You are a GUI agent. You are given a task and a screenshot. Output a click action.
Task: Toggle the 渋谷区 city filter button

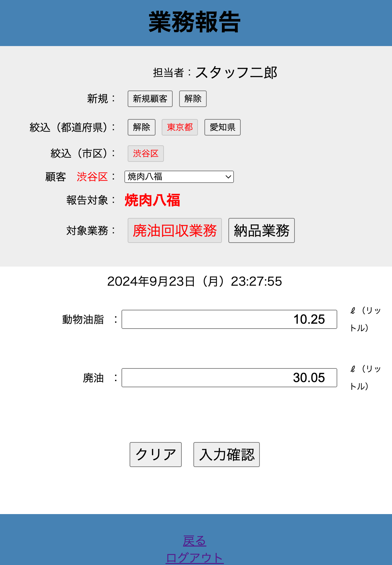pos(145,153)
